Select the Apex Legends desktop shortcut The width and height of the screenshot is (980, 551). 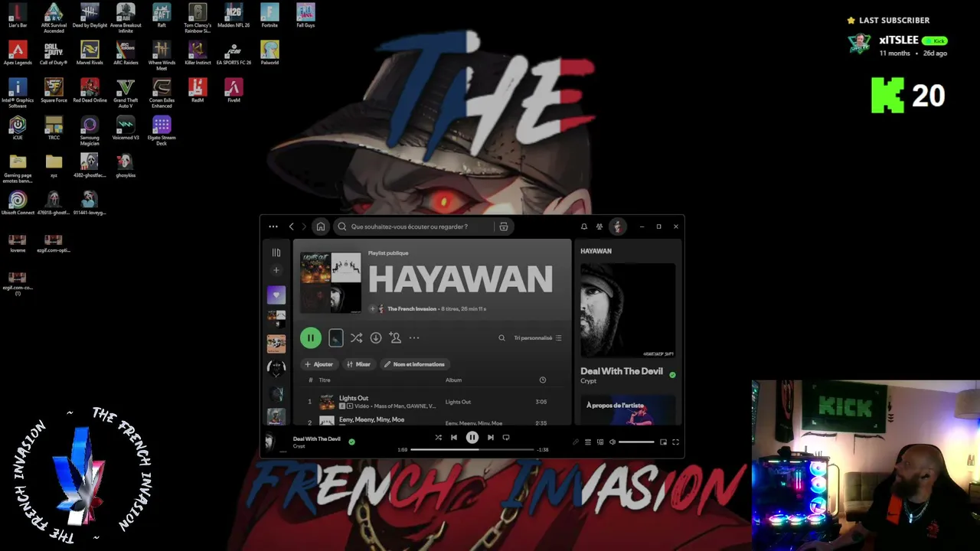[18, 53]
